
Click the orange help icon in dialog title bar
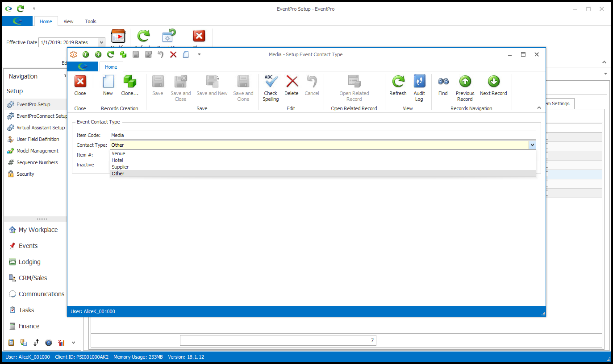click(x=74, y=54)
